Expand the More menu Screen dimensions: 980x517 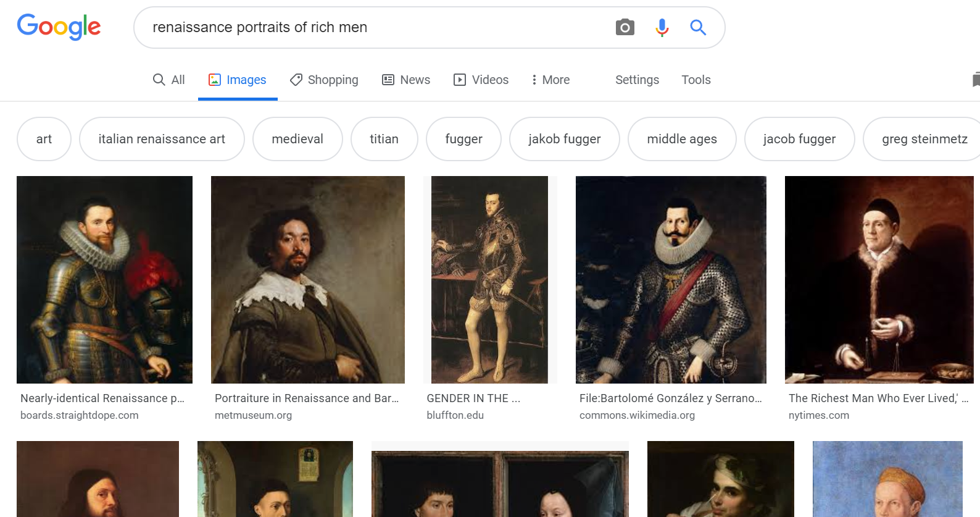coord(550,80)
